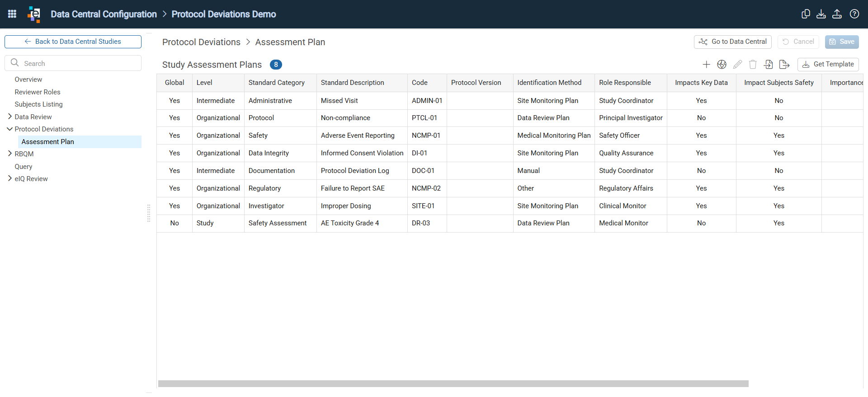Open the apps grid launcher
Screen dimensions: 868x397
12,14
